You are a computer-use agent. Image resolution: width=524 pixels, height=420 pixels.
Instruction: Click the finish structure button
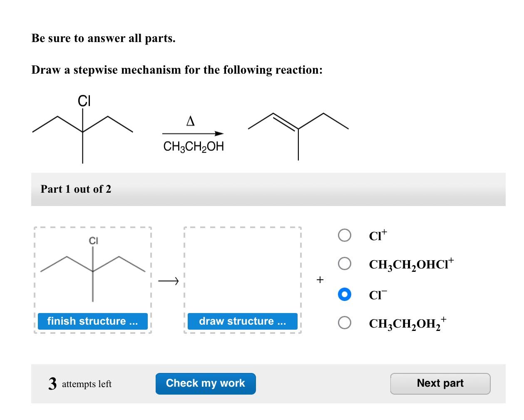point(92,321)
